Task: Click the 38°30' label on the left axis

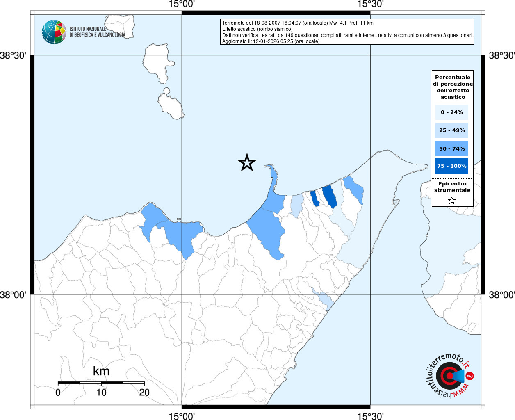Action: pyautogui.click(x=13, y=55)
